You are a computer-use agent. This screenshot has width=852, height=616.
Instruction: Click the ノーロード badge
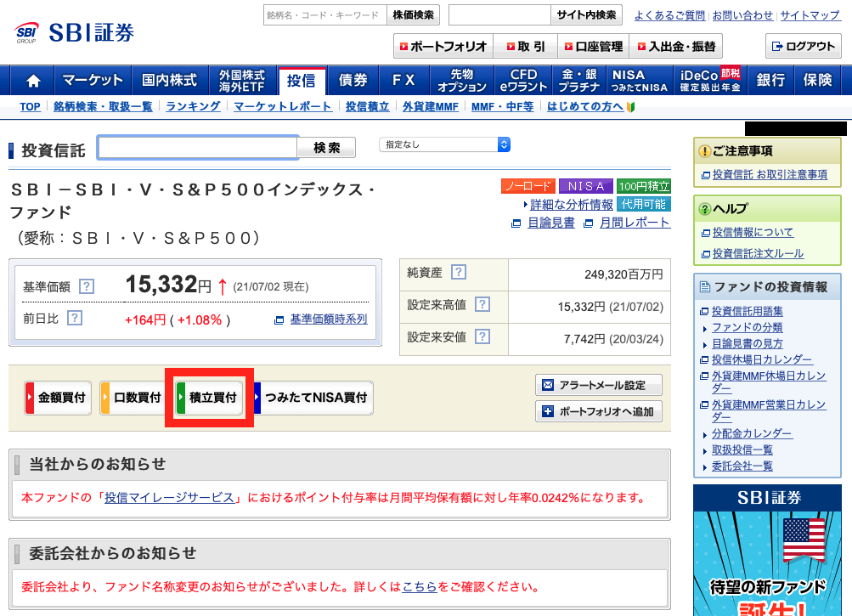(528, 186)
